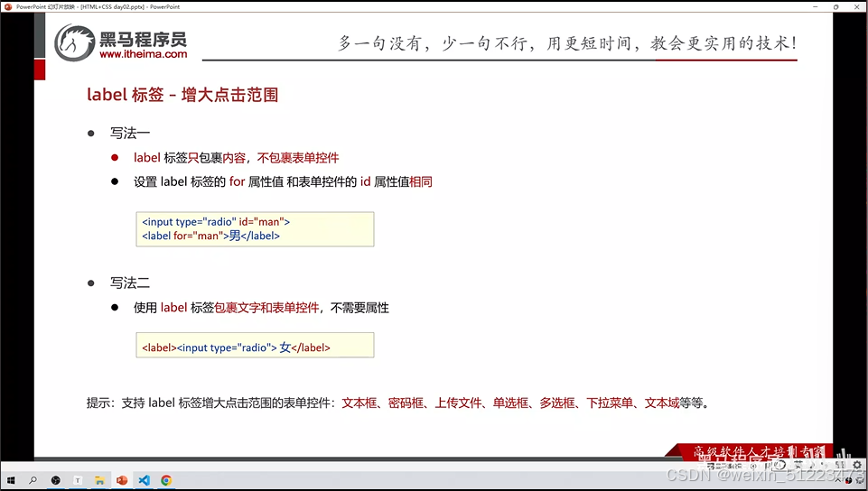Click code line '<label for="man">男</label>'

tap(211, 236)
